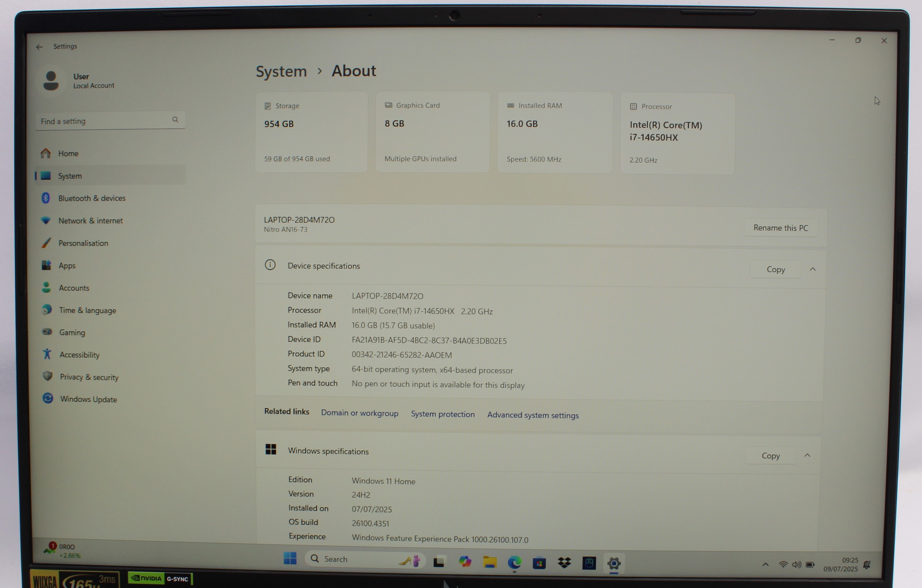
Task: Open the Storage 954 GB card
Action: (311, 132)
